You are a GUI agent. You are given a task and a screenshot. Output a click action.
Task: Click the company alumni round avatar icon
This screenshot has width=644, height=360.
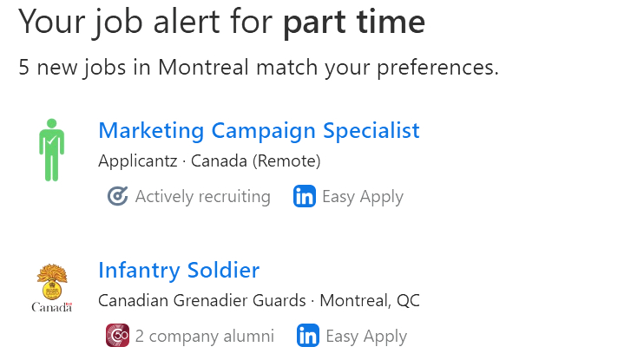click(117, 336)
